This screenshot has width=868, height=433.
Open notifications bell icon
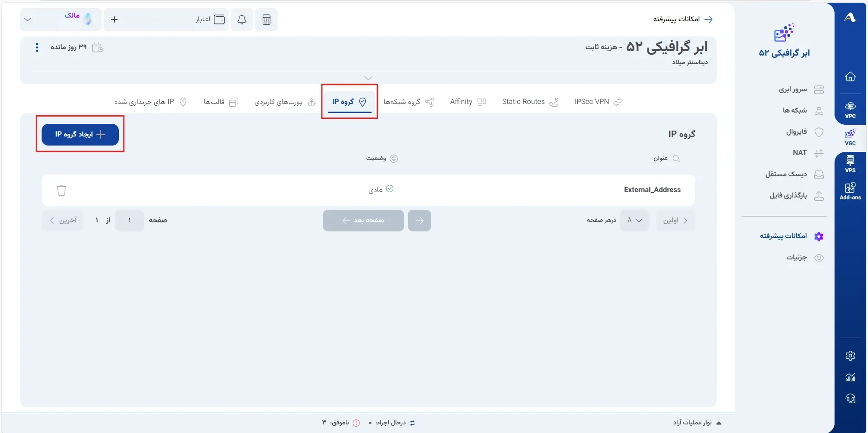242,19
